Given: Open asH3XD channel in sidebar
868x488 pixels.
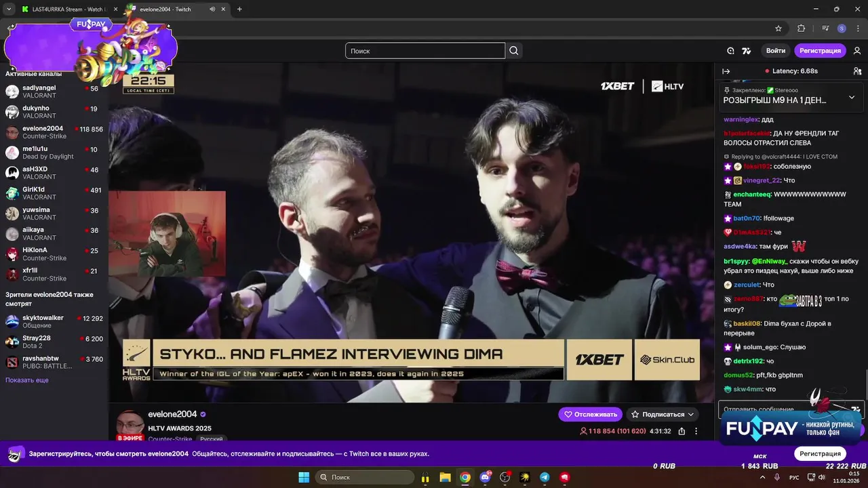Looking at the screenshot, I should tap(53, 173).
